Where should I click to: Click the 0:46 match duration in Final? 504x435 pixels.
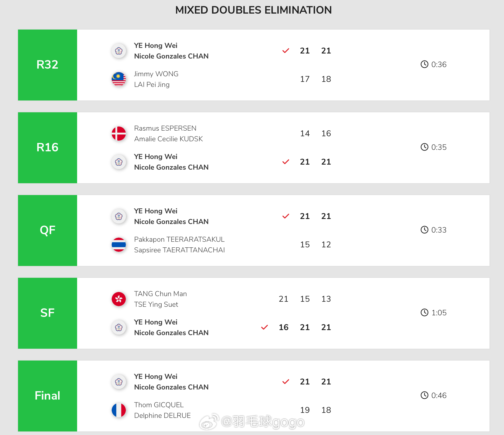tap(439, 395)
